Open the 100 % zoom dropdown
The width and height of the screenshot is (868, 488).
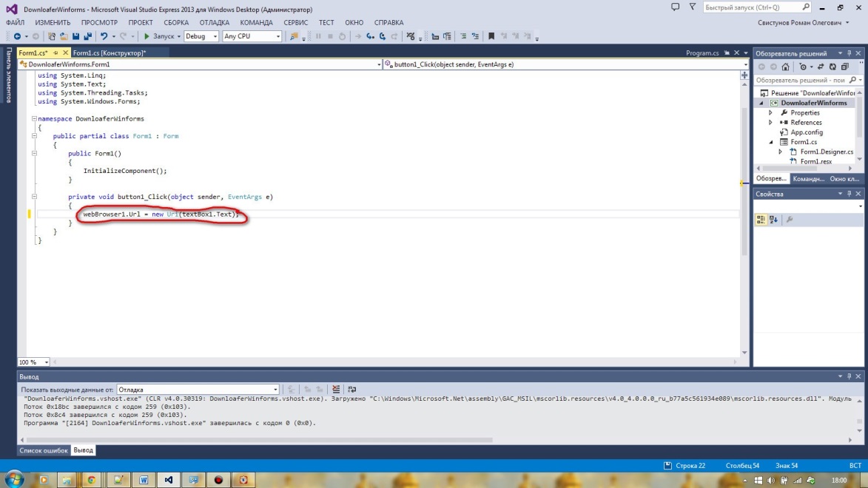tap(33, 362)
